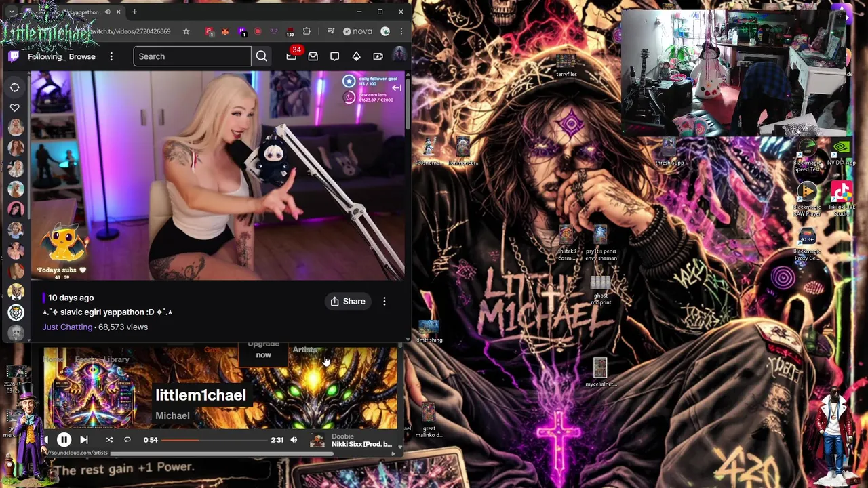
Task: Open the Twitch user avatar menu
Action: [x=399, y=55]
